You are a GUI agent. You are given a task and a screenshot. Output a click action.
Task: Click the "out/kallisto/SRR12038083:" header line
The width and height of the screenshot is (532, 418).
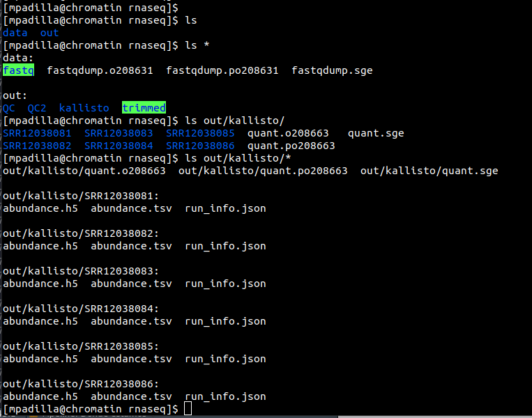(81, 271)
